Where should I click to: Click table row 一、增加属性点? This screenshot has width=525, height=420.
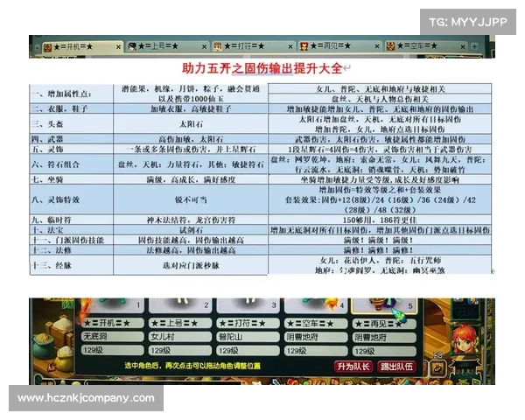261,94
